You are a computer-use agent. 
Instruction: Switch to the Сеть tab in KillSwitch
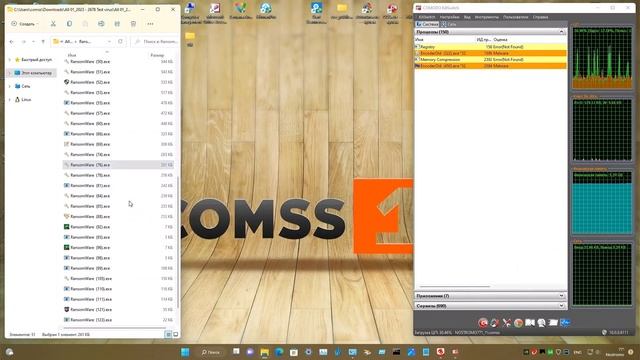(x=449, y=24)
